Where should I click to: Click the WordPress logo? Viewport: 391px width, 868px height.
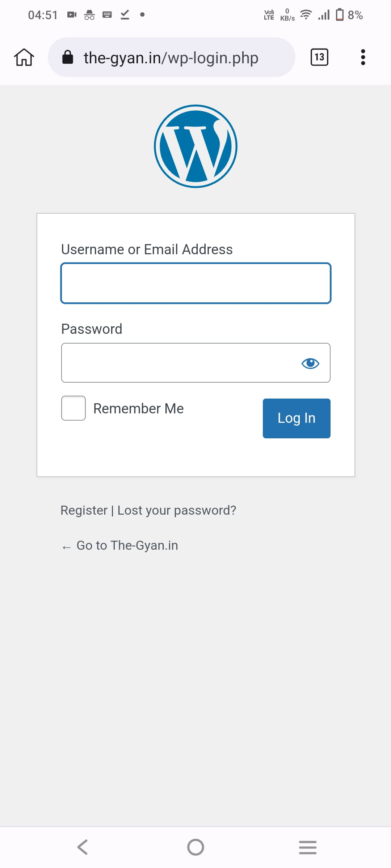195,146
